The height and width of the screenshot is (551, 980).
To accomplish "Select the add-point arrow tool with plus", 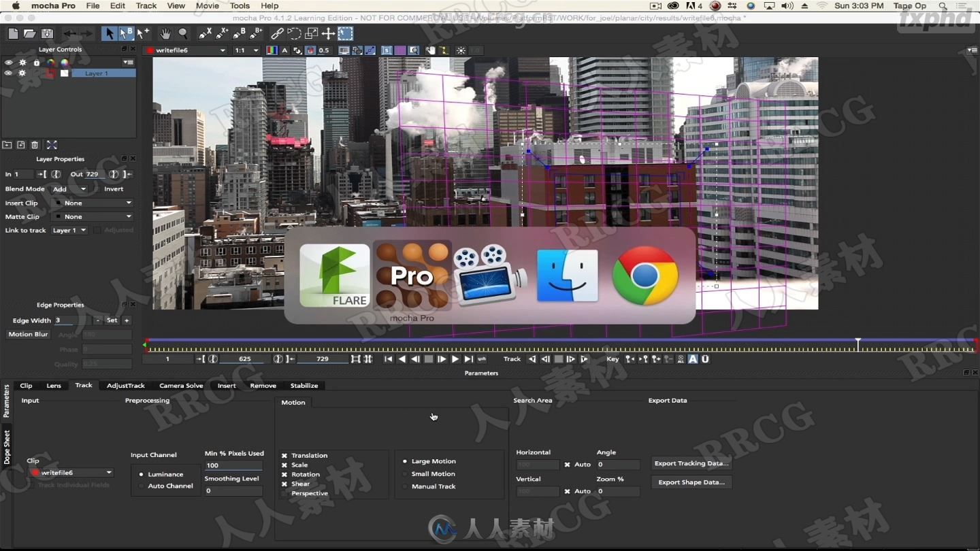I will (143, 33).
